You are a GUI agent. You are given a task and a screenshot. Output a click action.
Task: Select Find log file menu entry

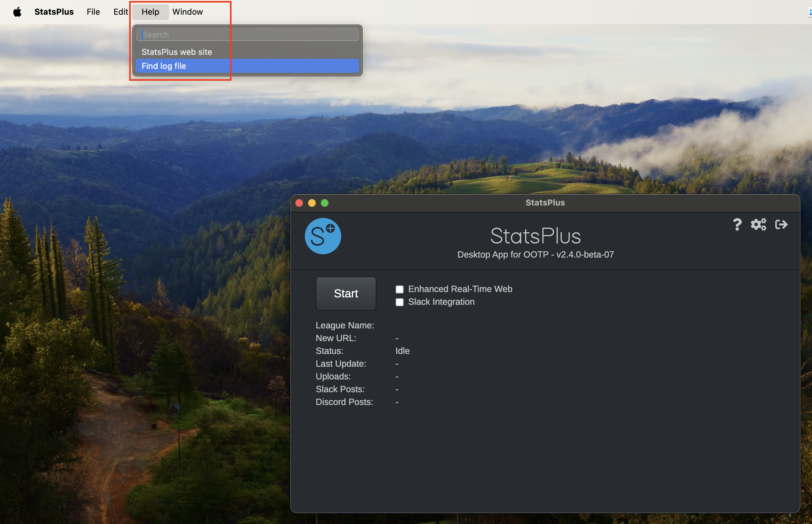click(247, 66)
